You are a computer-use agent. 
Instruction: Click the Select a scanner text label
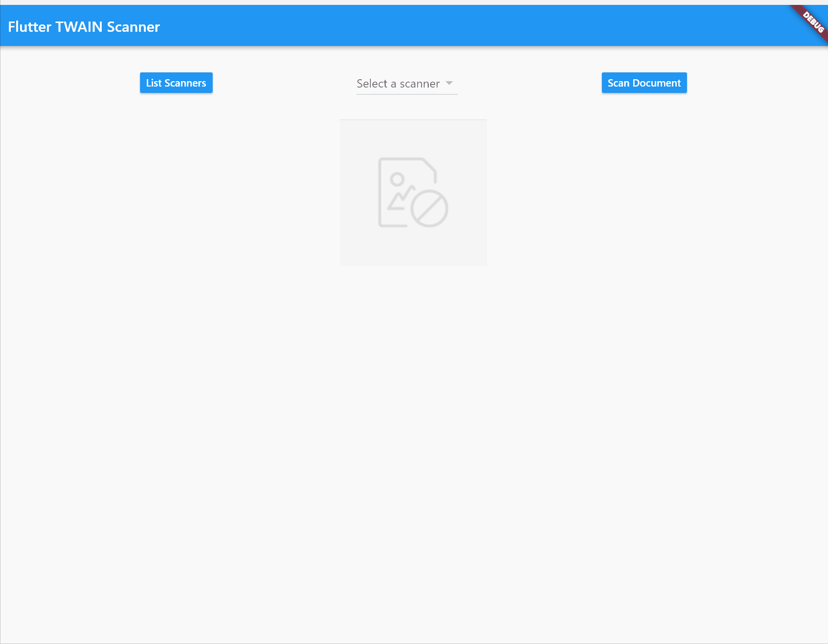pos(398,84)
